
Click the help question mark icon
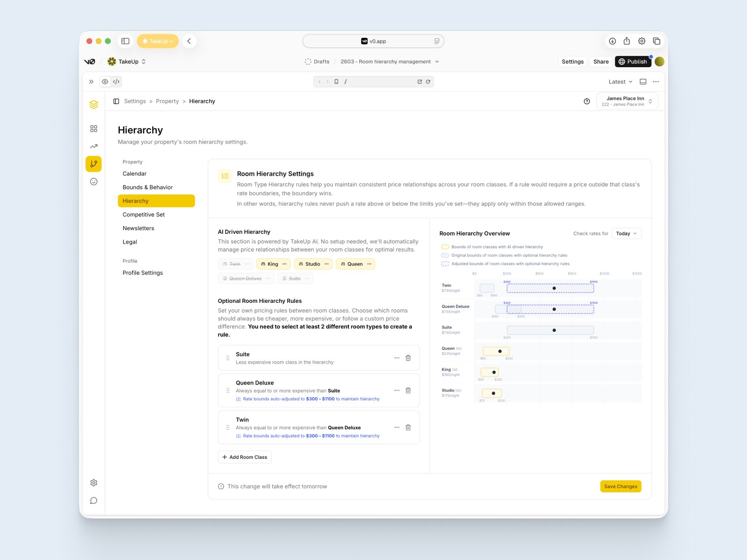click(x=587, y=101)
